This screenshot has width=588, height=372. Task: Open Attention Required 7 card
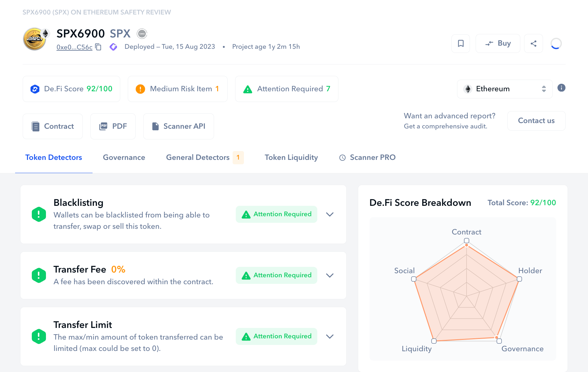point(287,89)
